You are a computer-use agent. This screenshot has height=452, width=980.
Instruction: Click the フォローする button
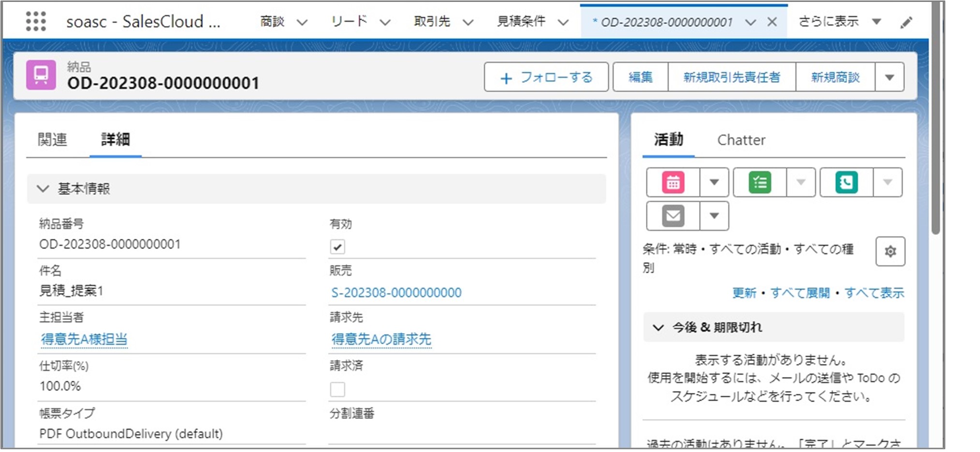click(x=546, y=77)
